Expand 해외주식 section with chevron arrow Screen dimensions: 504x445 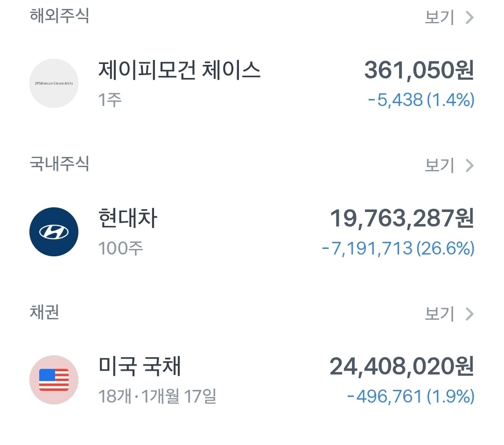coord(469,18)
